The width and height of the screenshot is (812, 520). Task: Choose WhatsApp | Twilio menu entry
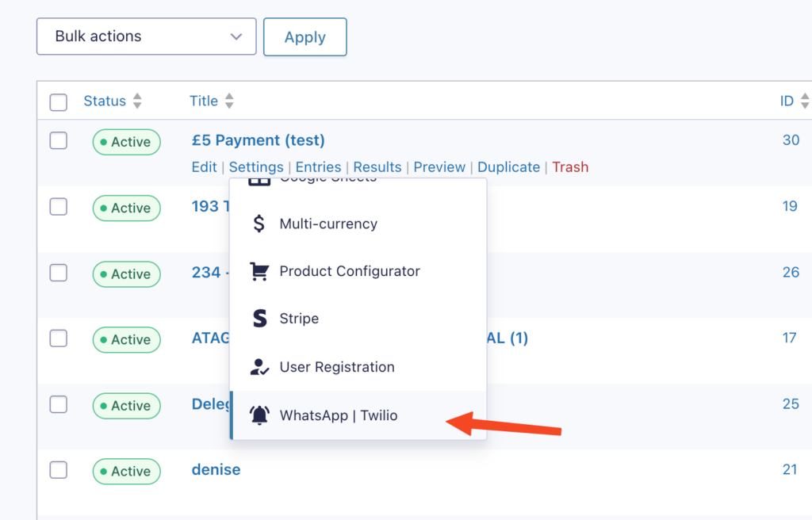(x=339, y=415)
